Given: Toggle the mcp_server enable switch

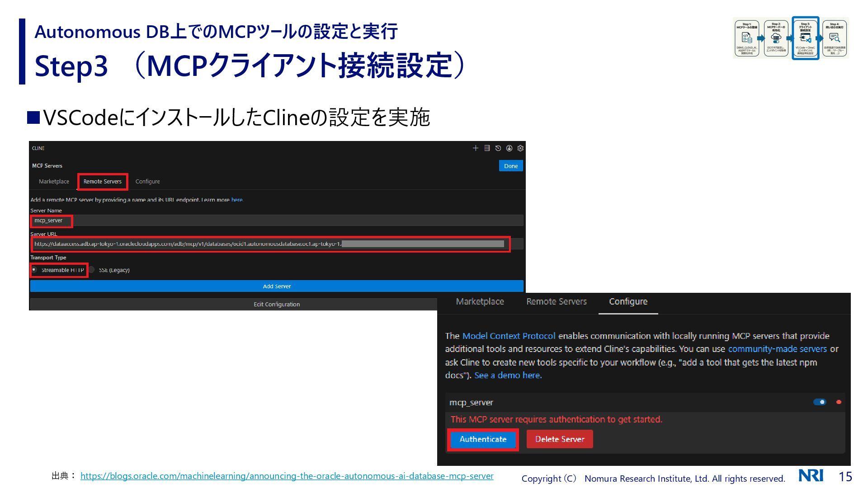Looking at the screenshot, I should pyautogui.click(x=820, y=402).
